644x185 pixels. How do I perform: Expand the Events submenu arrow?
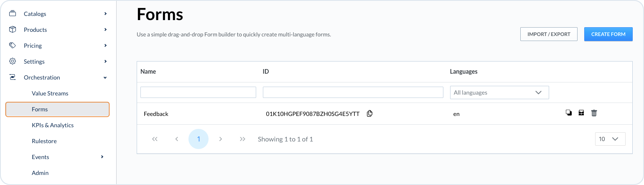[x=102, y=157]
